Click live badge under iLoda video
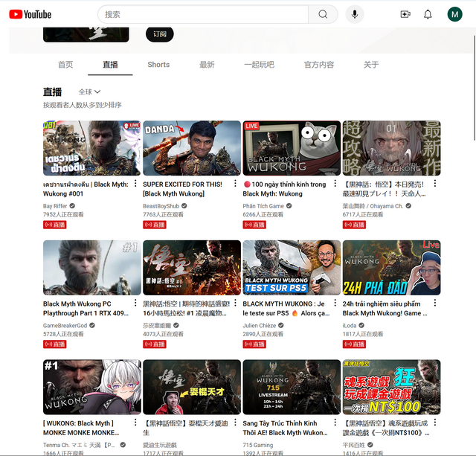The image size is (476, 456). (354, 344)
